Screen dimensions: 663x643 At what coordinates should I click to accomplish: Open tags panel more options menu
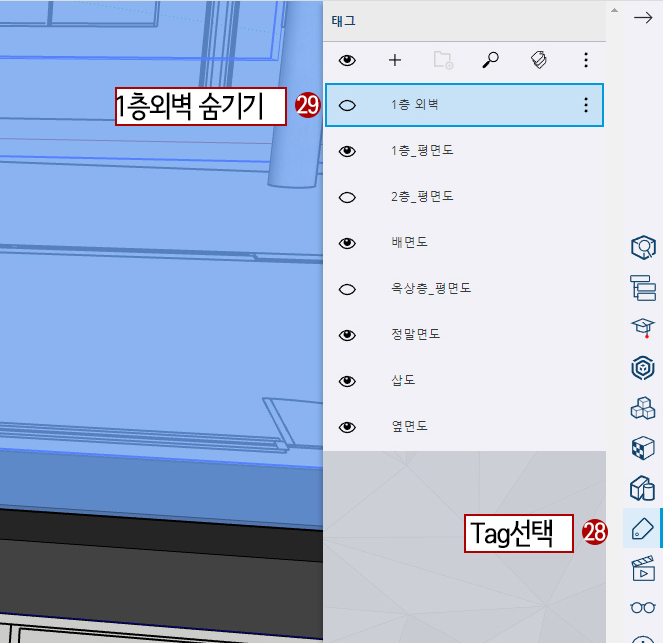pyautogui.click(x=586, y=60)
